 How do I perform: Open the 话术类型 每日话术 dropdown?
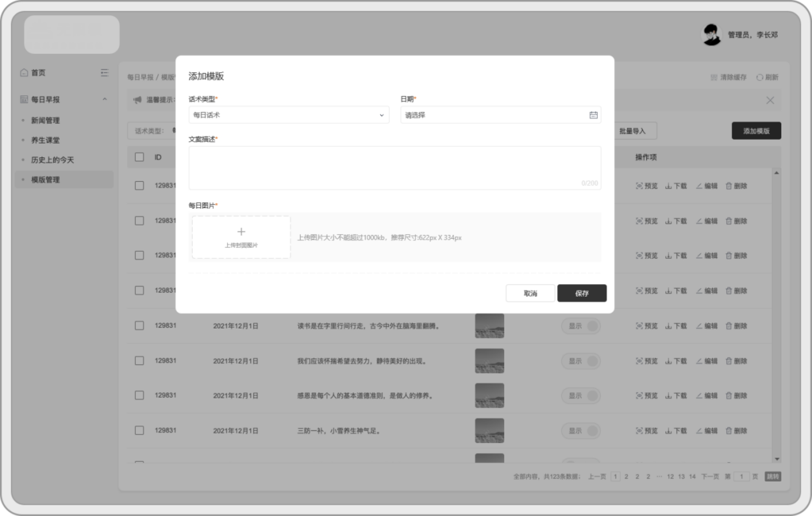coord(289,115)
